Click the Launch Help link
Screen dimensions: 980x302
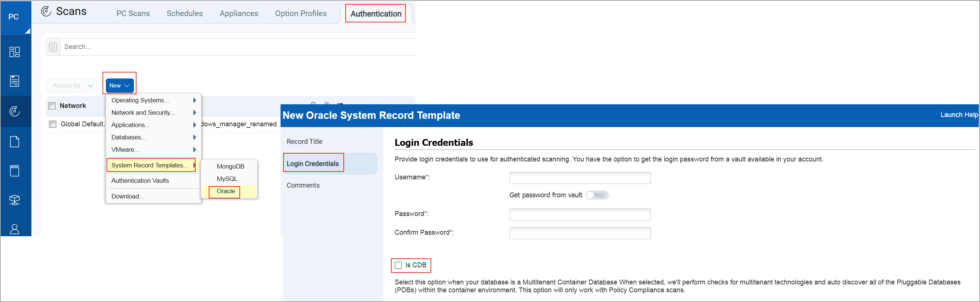point(959,115)
